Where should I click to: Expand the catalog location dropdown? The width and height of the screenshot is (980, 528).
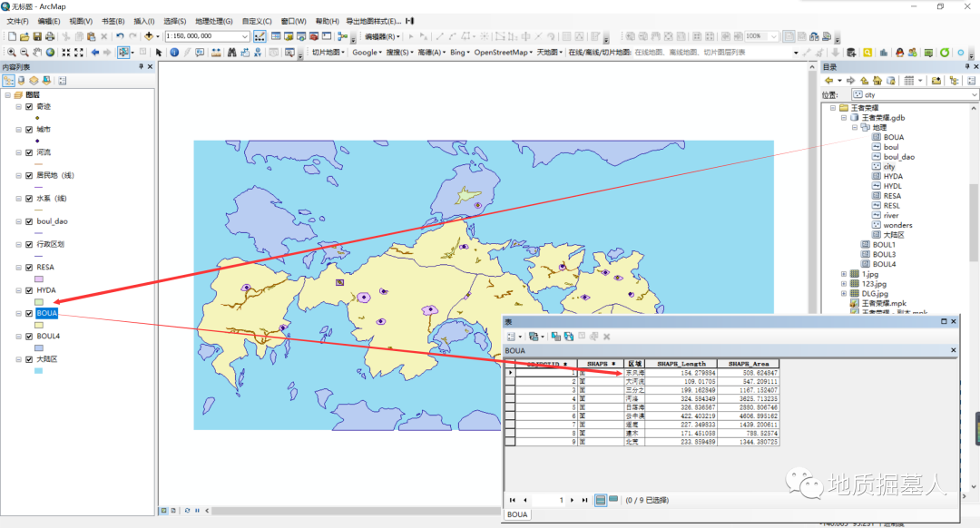[975, 94]
